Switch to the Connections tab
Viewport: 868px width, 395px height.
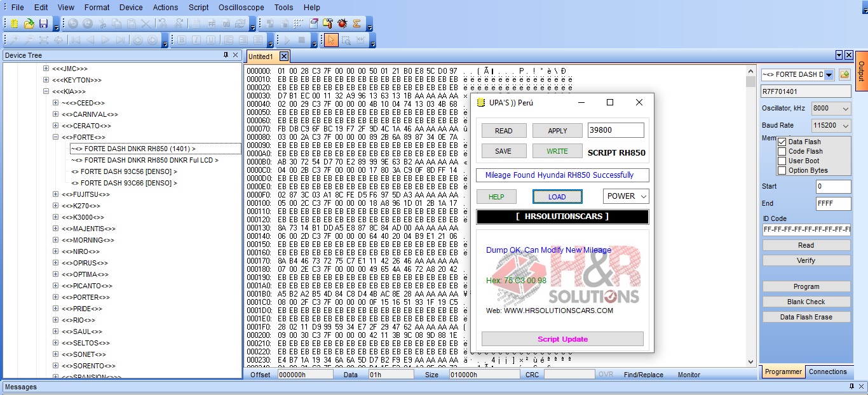827,372
